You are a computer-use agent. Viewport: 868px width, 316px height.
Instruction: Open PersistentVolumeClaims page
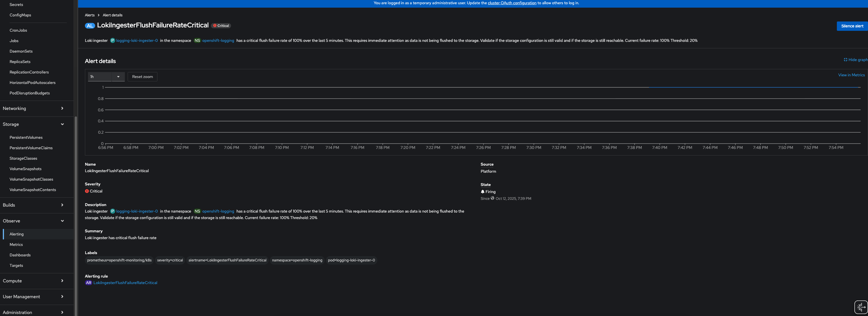[31, 148]
